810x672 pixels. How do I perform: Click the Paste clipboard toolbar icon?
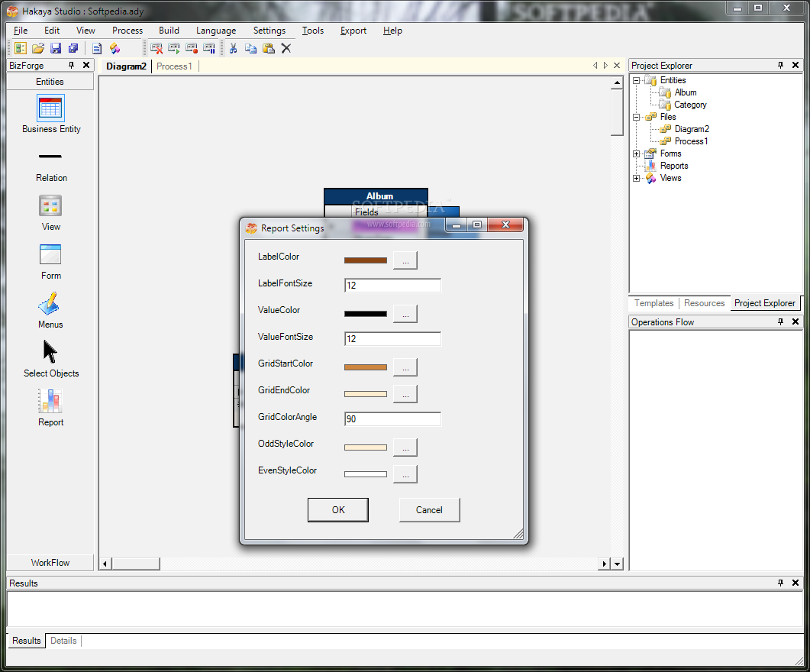(x=269, y=48)
